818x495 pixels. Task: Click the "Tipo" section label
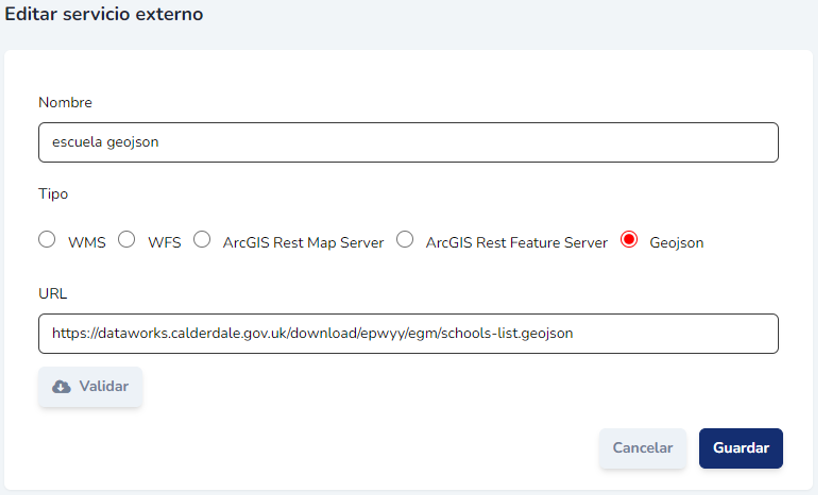point(53,193)
